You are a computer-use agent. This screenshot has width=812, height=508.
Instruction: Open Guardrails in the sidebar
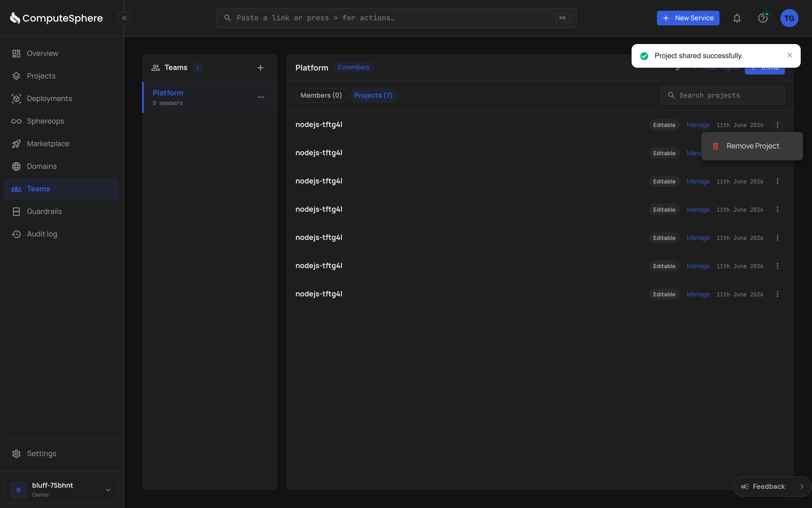62,211
